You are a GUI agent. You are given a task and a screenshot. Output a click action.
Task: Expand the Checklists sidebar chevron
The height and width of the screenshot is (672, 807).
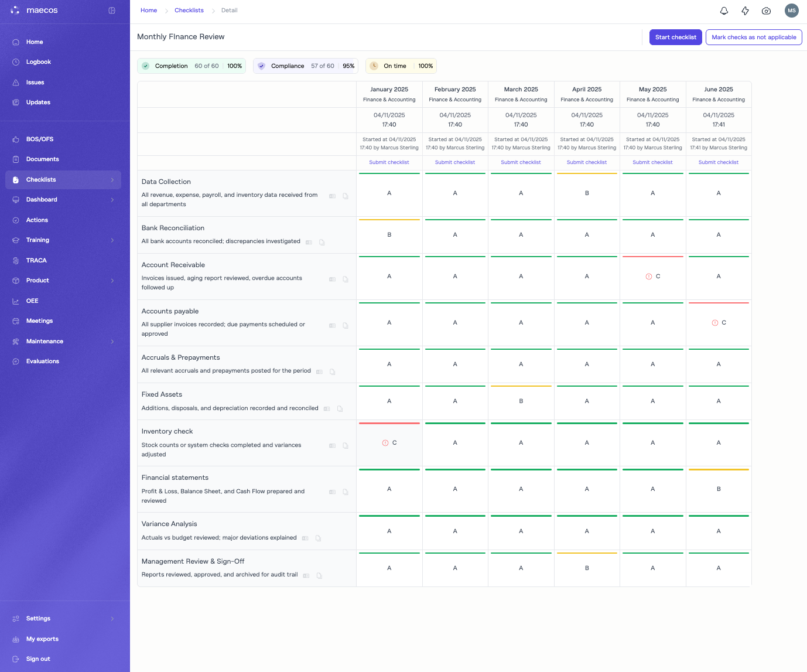coord(112,180)
